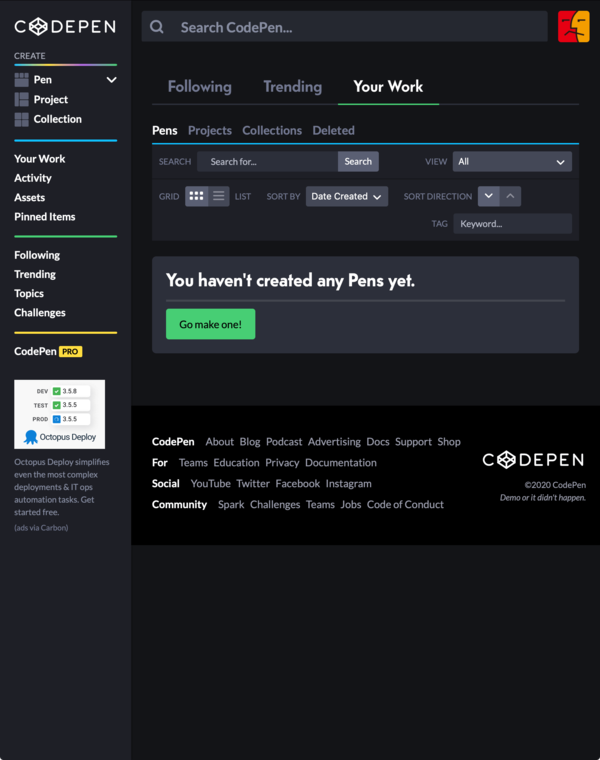Open the footer Facebook link

coord(298,483)
